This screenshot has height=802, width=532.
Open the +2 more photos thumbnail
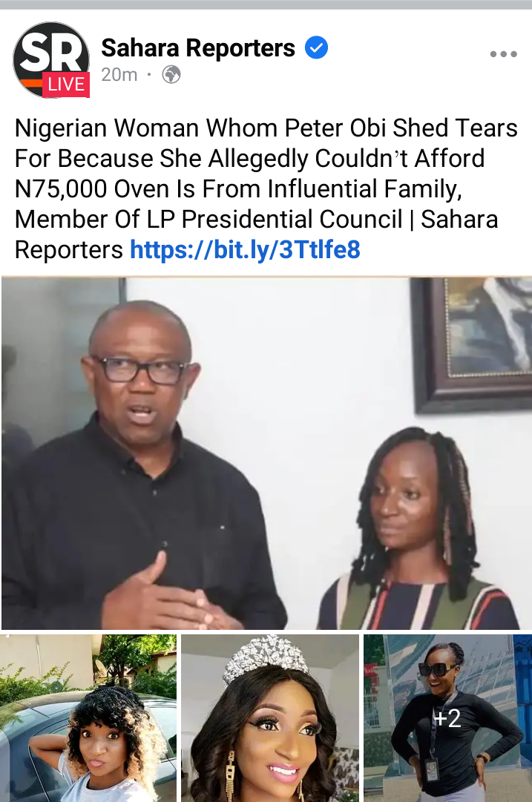[x=447, y=718]
